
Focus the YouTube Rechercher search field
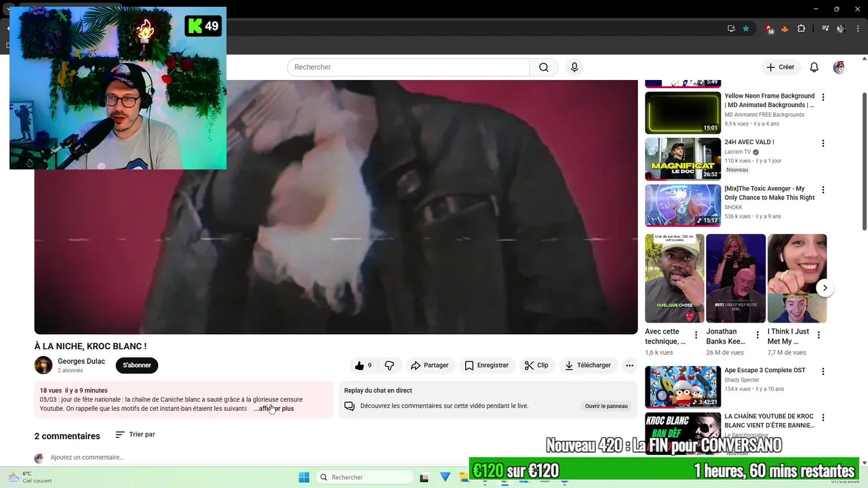[x=408, y=67]
